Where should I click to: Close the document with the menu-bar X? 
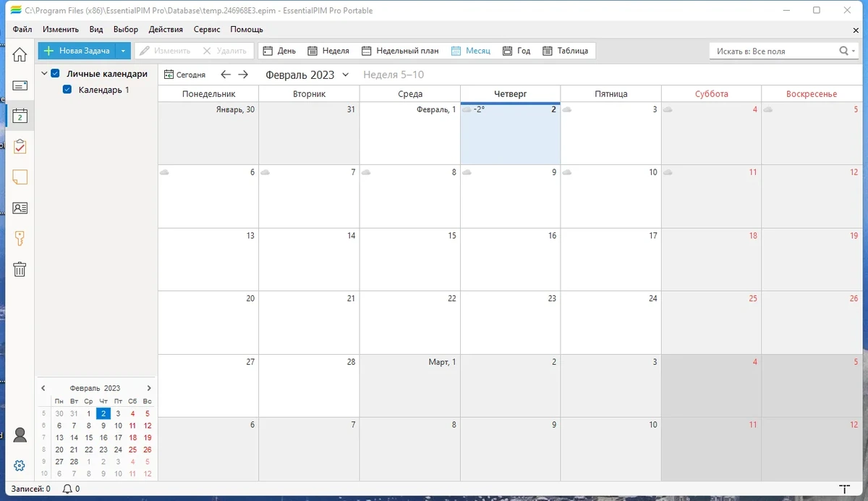pyautogui.click(x=856, y=30)
